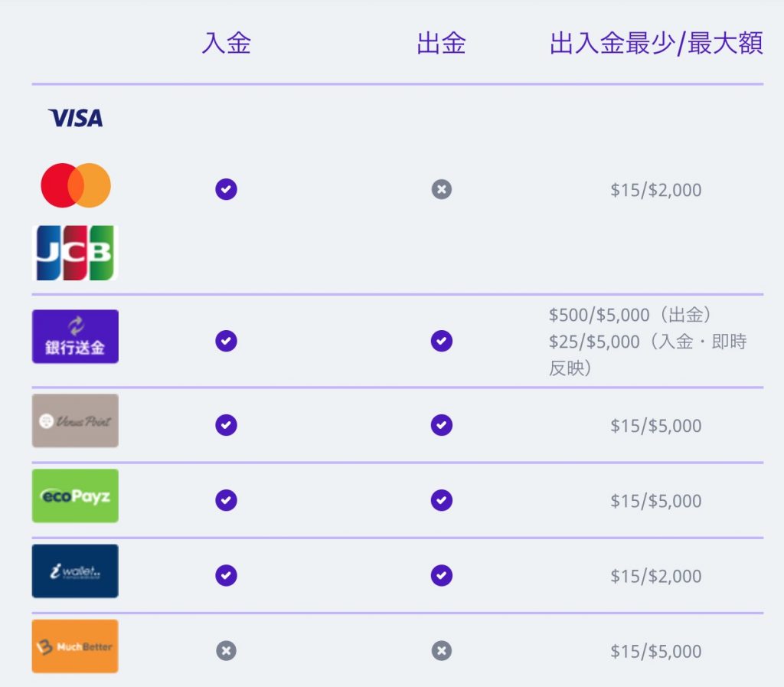
Task: Click the bank transfer withdrawal checkmark
Action: click(442, 341)
